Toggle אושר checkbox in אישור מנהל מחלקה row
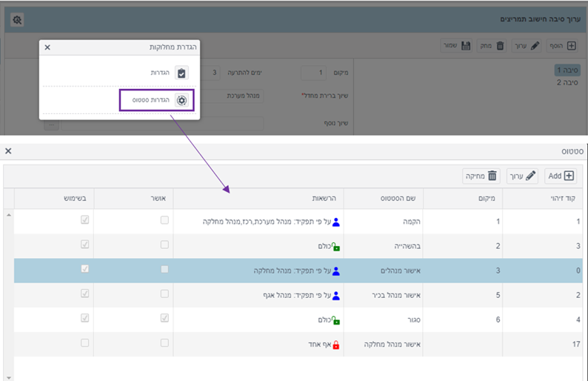The height and width of the screenshot is (381, 588). click(x=164, y=342)
